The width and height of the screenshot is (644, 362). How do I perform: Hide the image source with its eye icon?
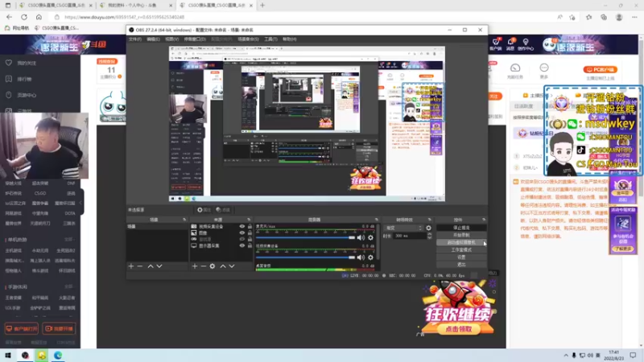[242, 232]
